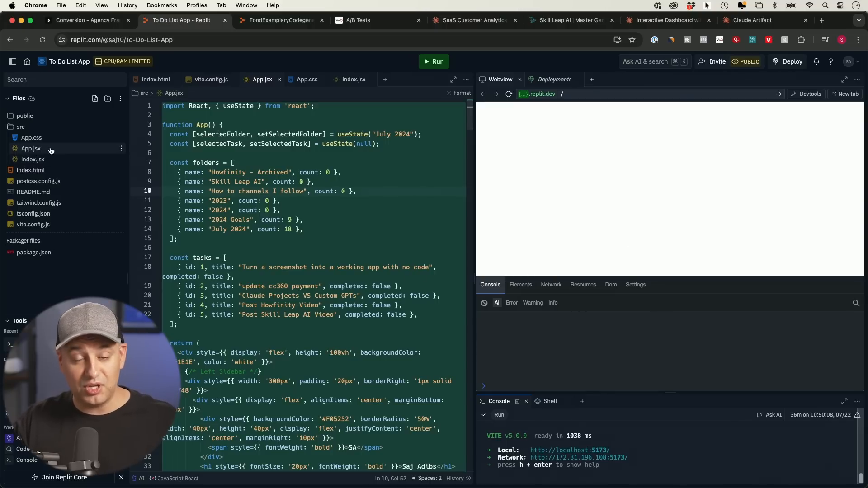Create a new folder icon
Viewport: 868px width, 488px height.
[108, 99]
